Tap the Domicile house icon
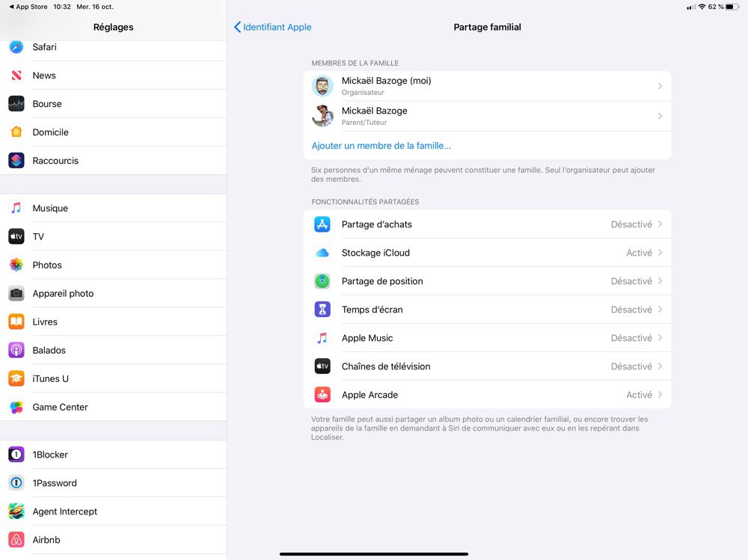 16,132
